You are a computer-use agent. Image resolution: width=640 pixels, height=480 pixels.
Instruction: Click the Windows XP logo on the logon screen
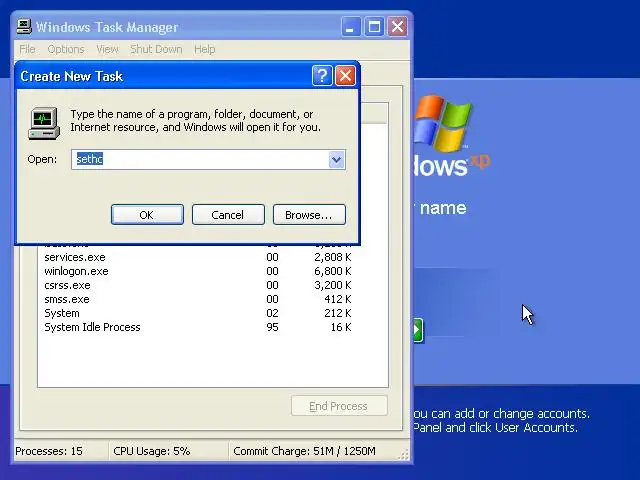[443, 122]
